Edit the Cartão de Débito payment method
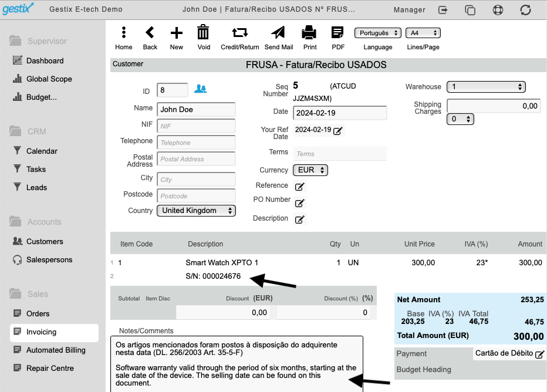Viewport: 547px width, 392px height. click(x=539, y=354)
